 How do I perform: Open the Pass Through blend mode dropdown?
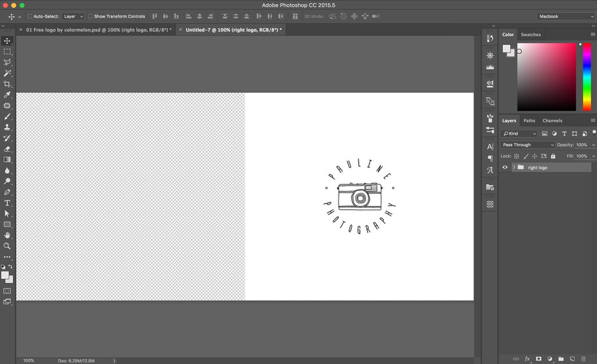point(528,144)
